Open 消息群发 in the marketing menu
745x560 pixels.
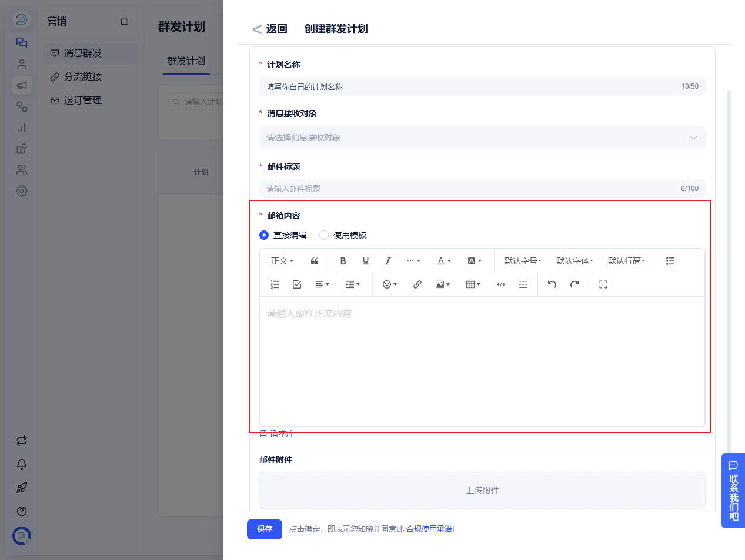point(91,53)
